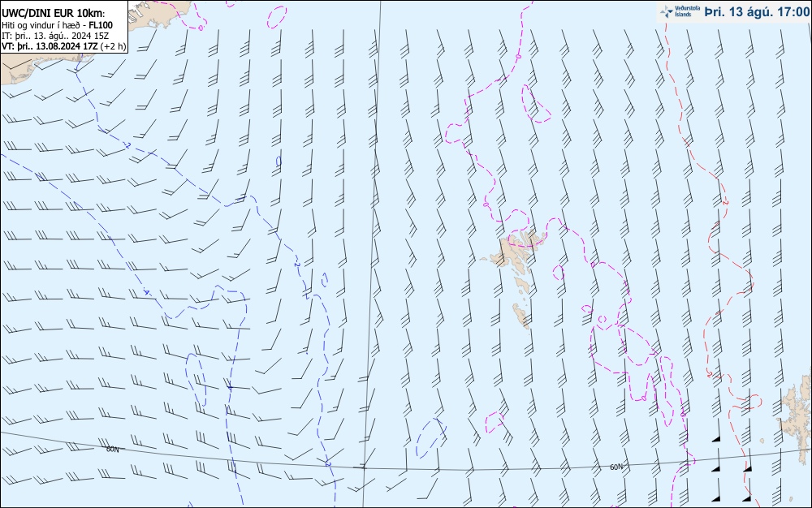The image size is (812, 508).
Task: Select the 'Hiti og vindur í hæð - FL100' line
Action: coord(57,25)
